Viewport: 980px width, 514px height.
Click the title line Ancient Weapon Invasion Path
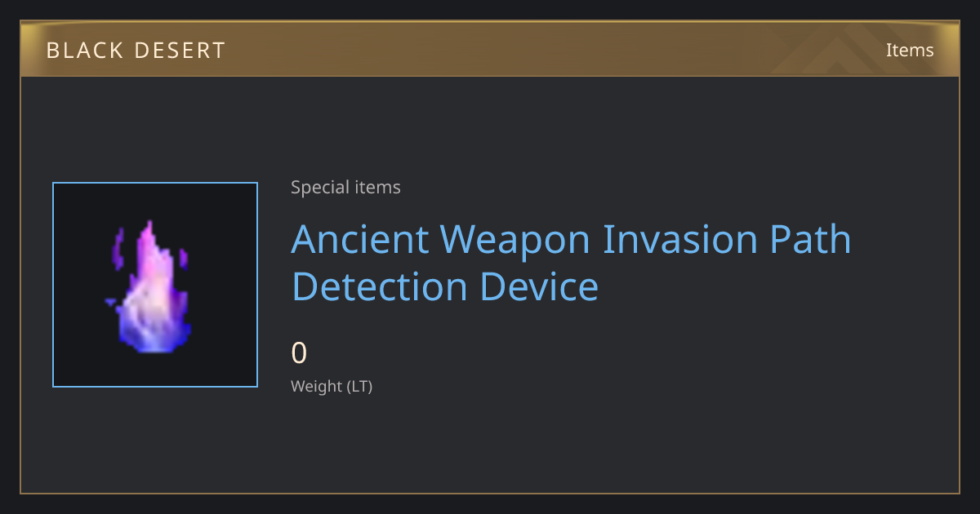click(571, 239)
